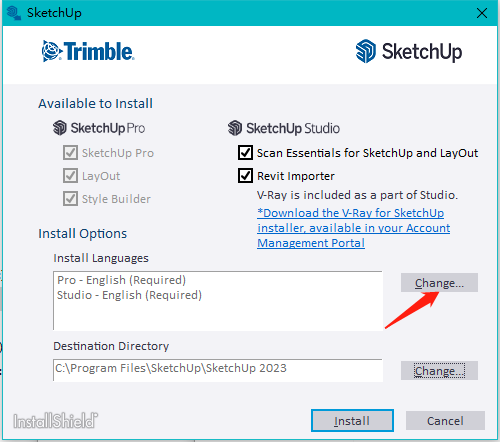
Task: Close the SketchUp installer window
Action: coord(482,13)
